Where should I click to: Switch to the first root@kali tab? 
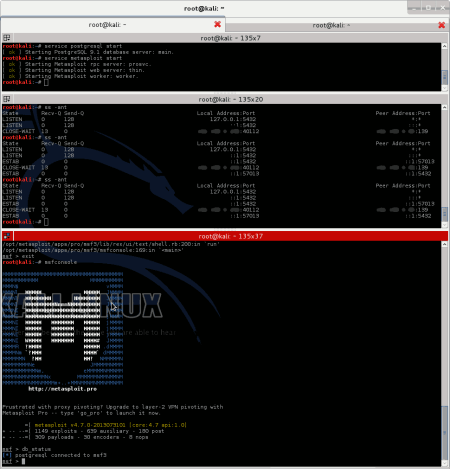pos(107,25)
